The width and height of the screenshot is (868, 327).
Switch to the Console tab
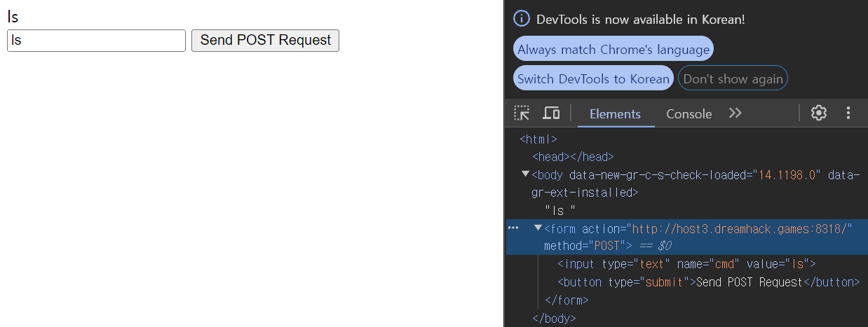(x=689, y=113)
